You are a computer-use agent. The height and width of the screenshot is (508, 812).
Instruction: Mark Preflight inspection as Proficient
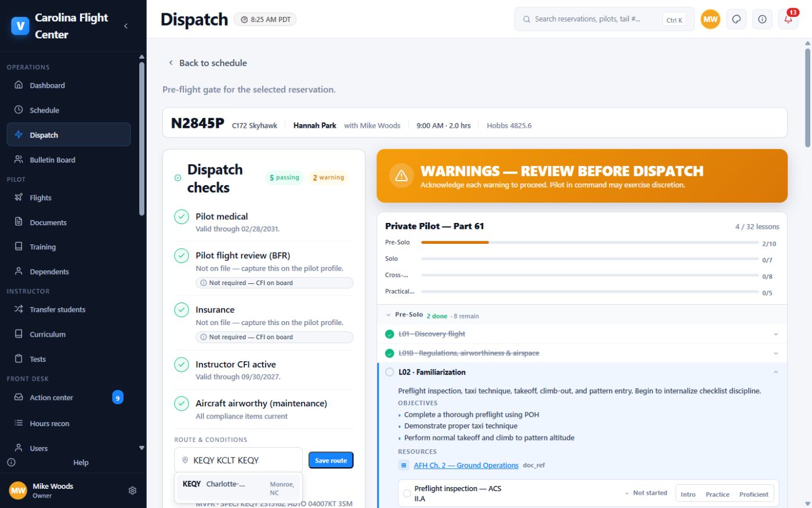(x=753, y=494)
